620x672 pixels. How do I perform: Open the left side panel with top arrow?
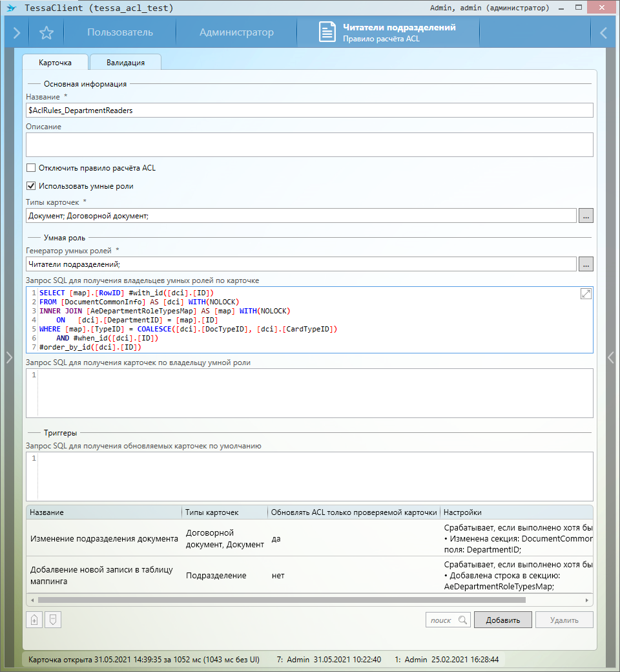pyautogui.click(x=16, y=33)
